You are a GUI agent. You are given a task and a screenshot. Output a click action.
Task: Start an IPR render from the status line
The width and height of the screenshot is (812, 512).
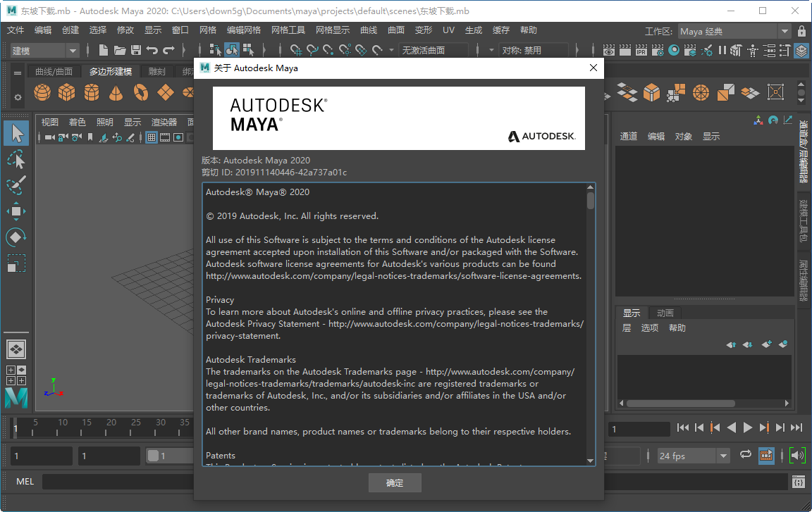(x=641, y=51)
